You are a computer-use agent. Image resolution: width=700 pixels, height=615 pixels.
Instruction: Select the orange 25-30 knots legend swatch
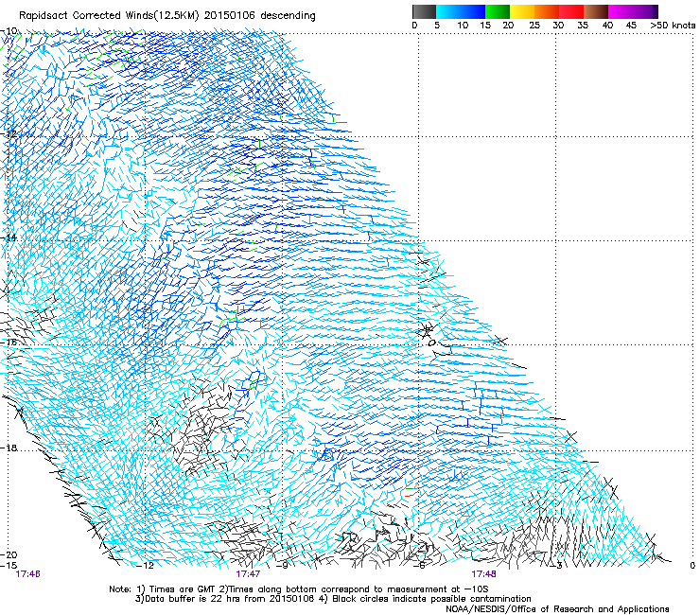547,11
